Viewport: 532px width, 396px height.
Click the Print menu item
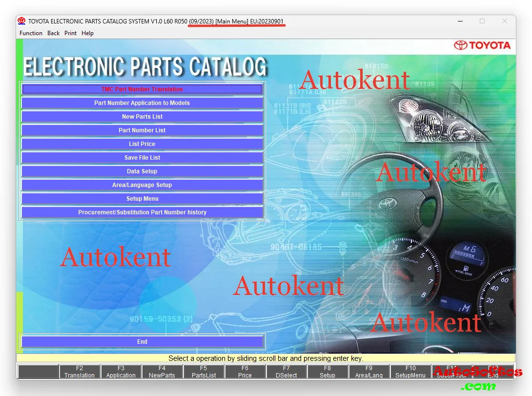[70, 33]
